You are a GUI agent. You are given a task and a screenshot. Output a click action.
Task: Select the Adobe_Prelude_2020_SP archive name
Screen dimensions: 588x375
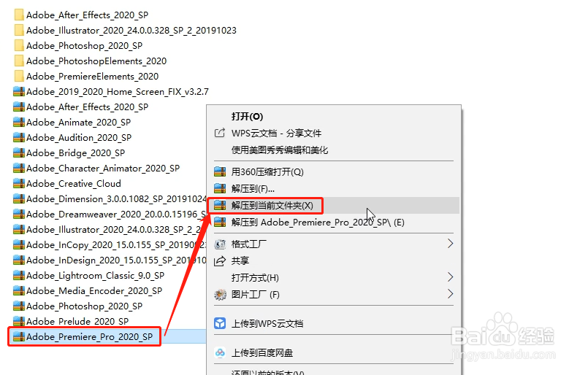coord(77,322)
